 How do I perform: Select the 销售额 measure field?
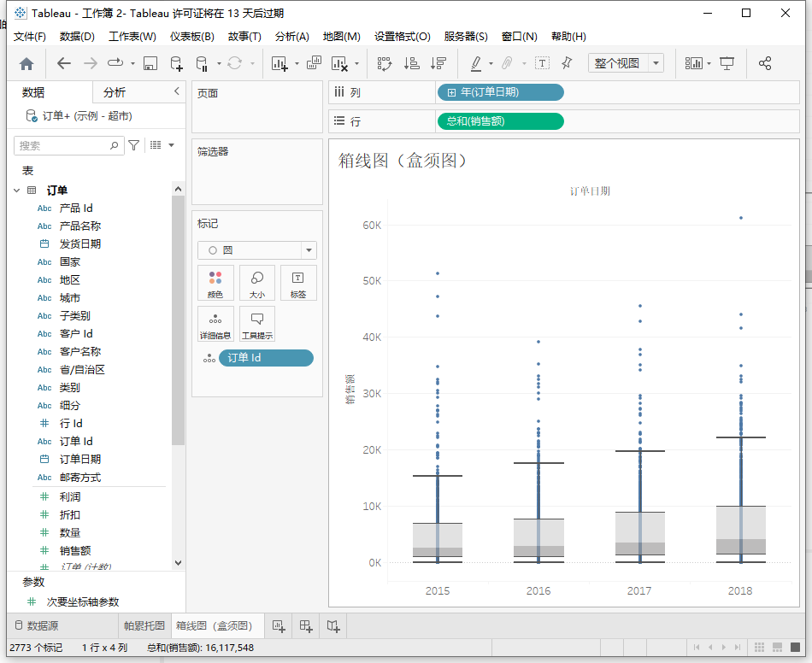pyautogui.click(x=75, y=551)
